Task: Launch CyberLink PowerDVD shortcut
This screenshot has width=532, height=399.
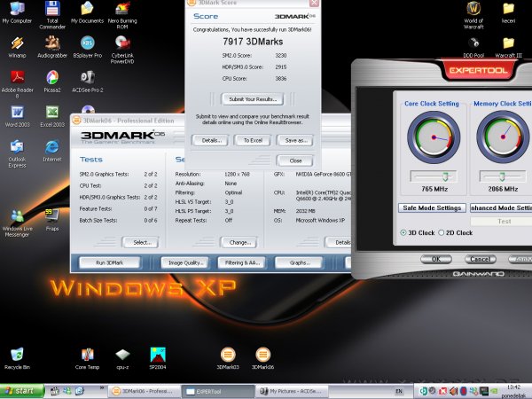Action: click(122, 50)
